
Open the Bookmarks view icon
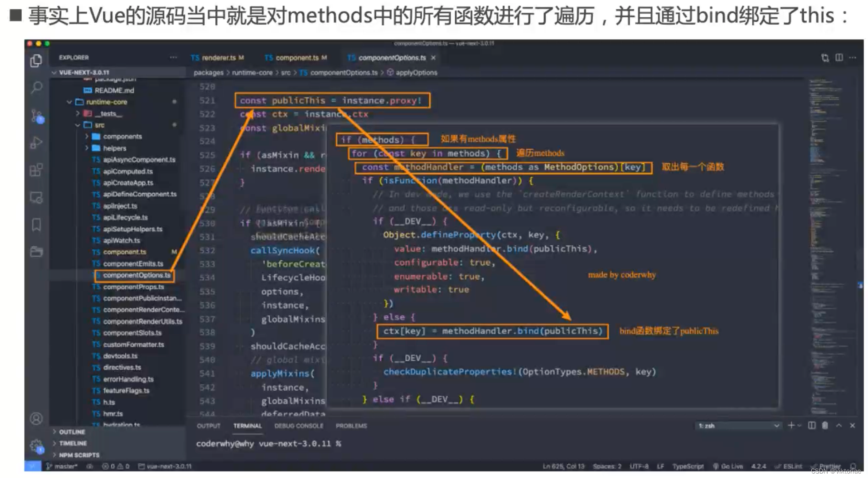(36, 225)
